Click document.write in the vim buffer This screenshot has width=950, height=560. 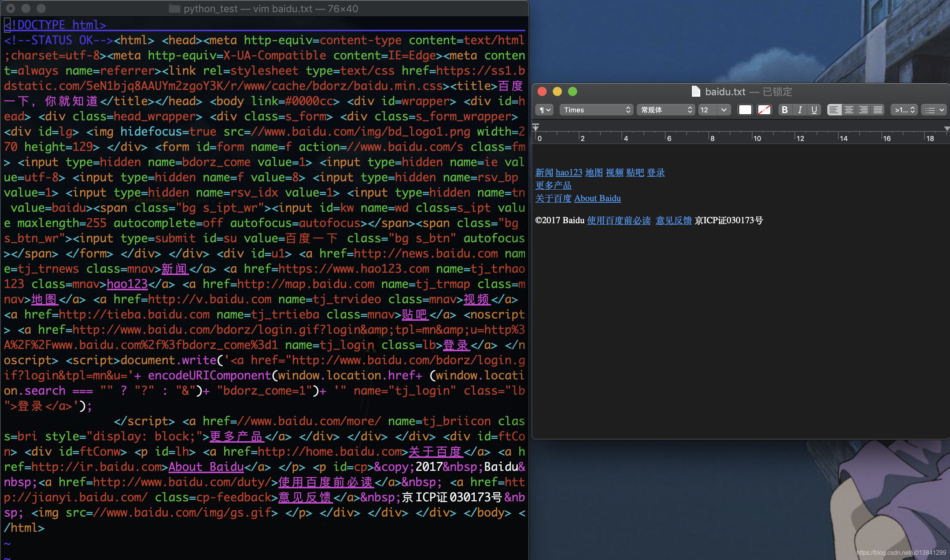click(x=168, y=360)
